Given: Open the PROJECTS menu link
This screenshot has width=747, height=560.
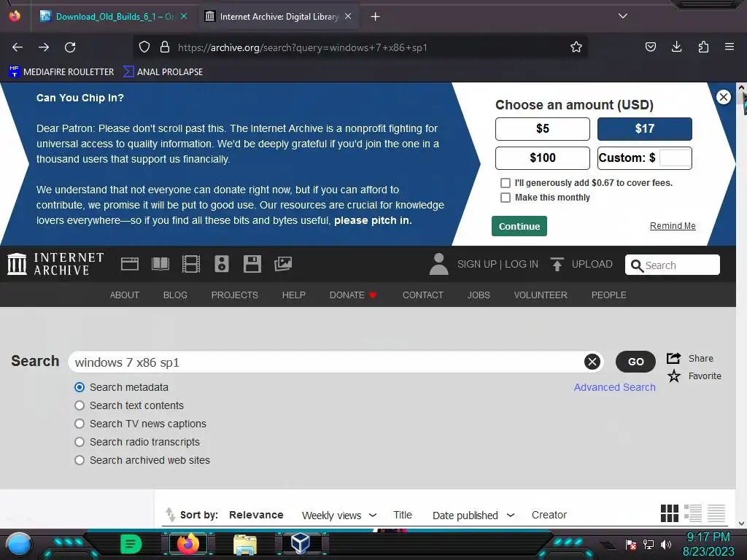Looking at the screenshot, I should click(x=234, y=295).
